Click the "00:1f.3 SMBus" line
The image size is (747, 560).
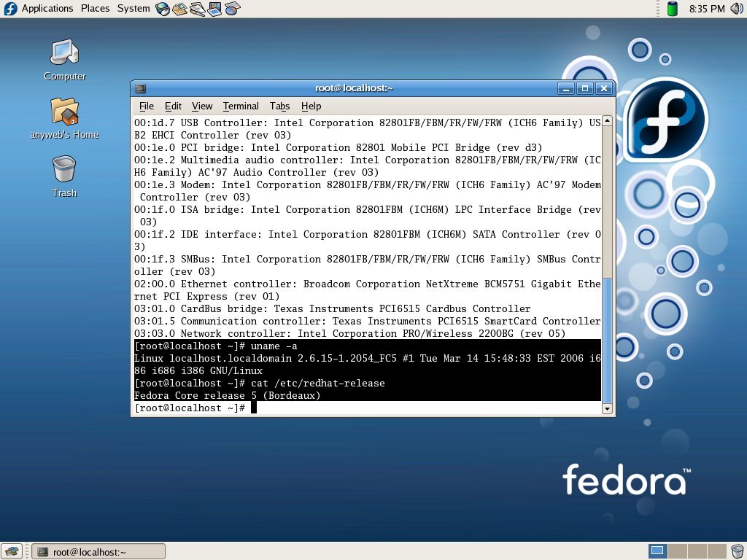368,265
